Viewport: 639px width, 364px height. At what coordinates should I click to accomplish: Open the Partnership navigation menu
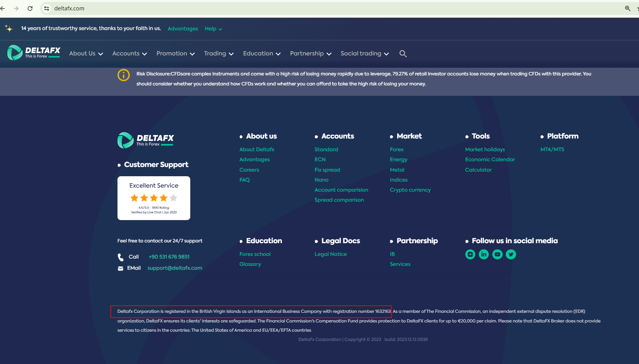pos(310,53)
